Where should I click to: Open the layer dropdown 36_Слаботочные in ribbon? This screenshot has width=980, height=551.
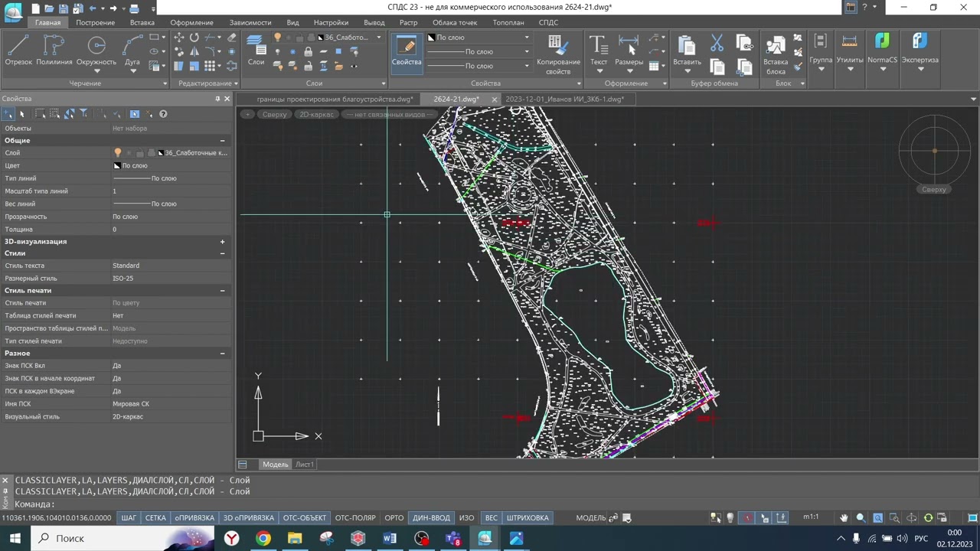click(351, 37)
